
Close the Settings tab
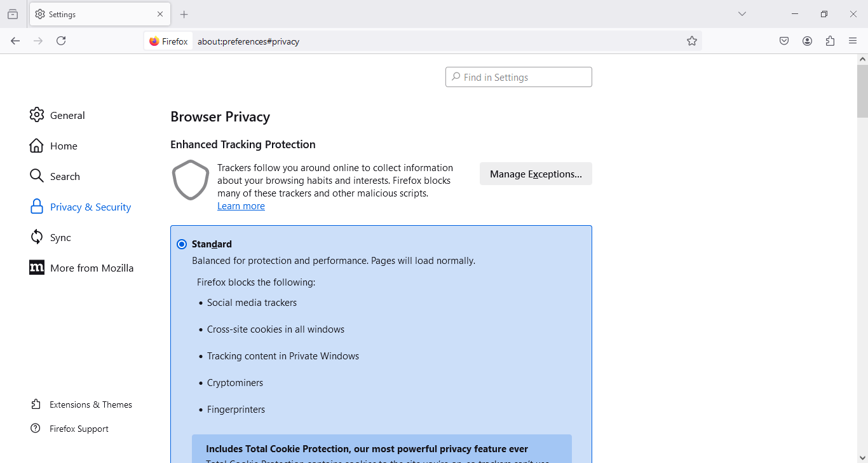coord(160,14)
